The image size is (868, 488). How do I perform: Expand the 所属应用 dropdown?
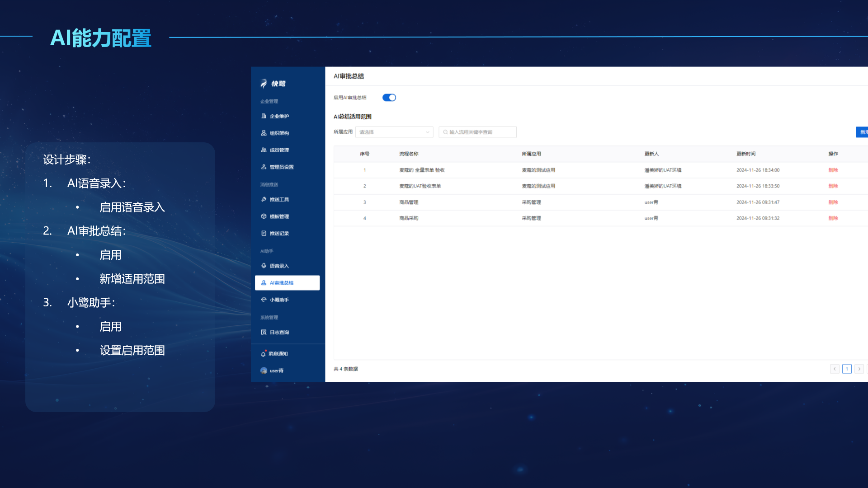(x=394, y=132)
